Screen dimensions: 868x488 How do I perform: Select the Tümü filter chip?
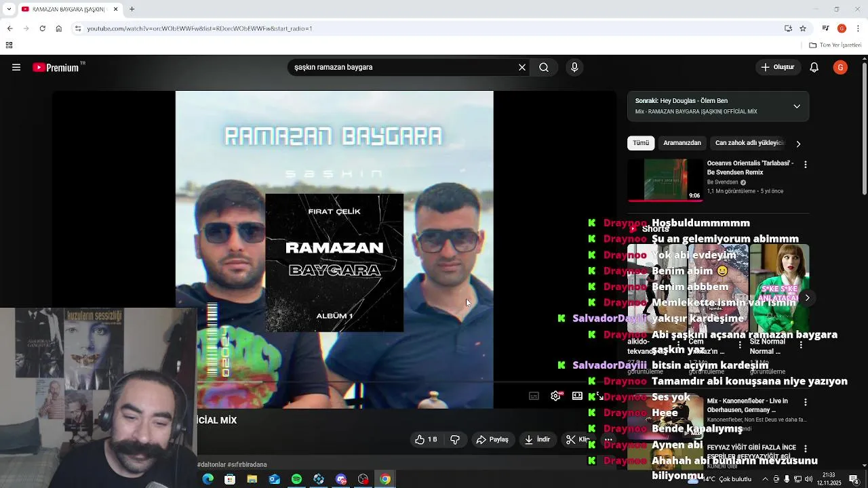point(641,143)
